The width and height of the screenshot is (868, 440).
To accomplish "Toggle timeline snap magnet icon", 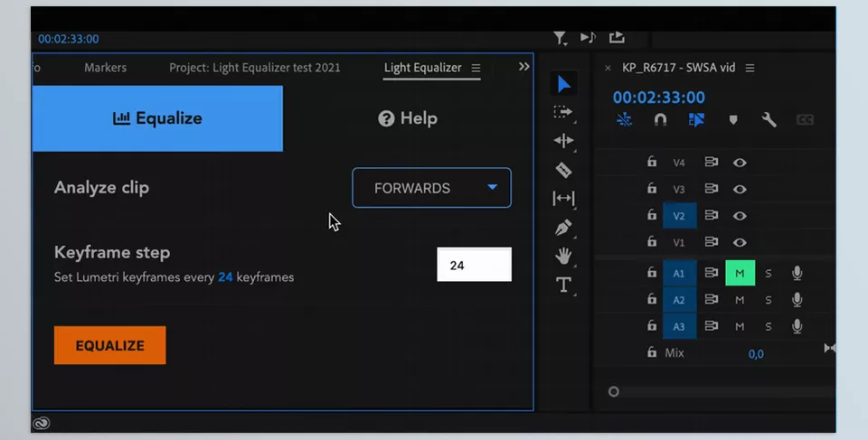I will pyautogui.click(x=660, y=119).
